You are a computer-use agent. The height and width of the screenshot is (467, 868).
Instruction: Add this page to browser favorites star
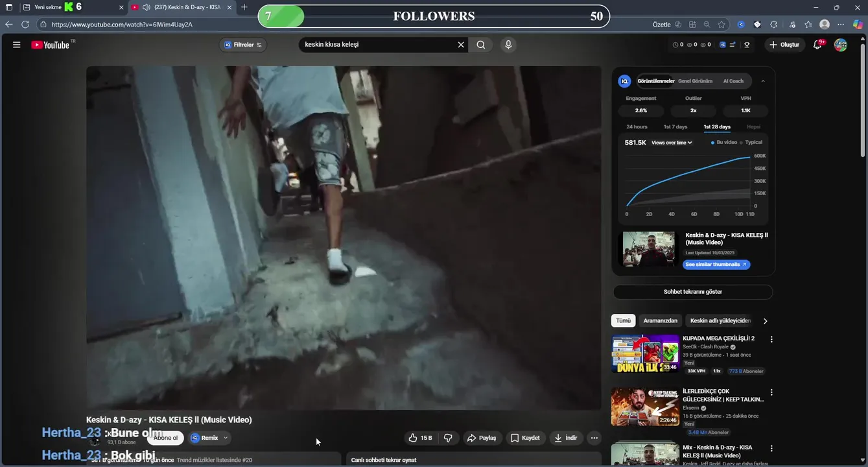tap(721, 25)
